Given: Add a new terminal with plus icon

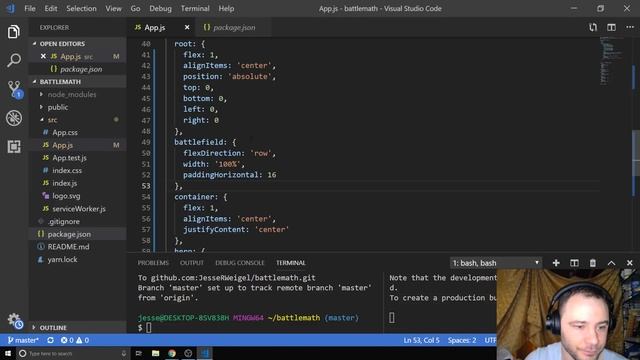Looking at the screenshot, I should (x=556, y=263).
